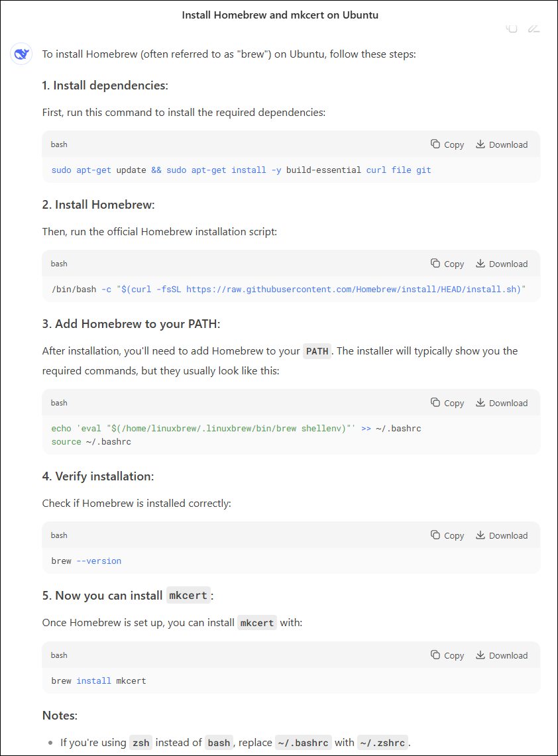The height and width of the screenshot is (756, 558).
Task: Copy the bashrc PATH echo command
Action: pos(447,403)
